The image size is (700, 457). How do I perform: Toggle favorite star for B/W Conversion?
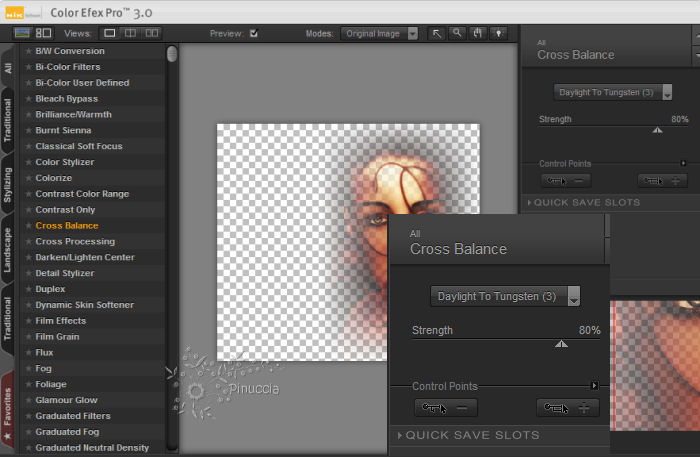tap(29, 51)
